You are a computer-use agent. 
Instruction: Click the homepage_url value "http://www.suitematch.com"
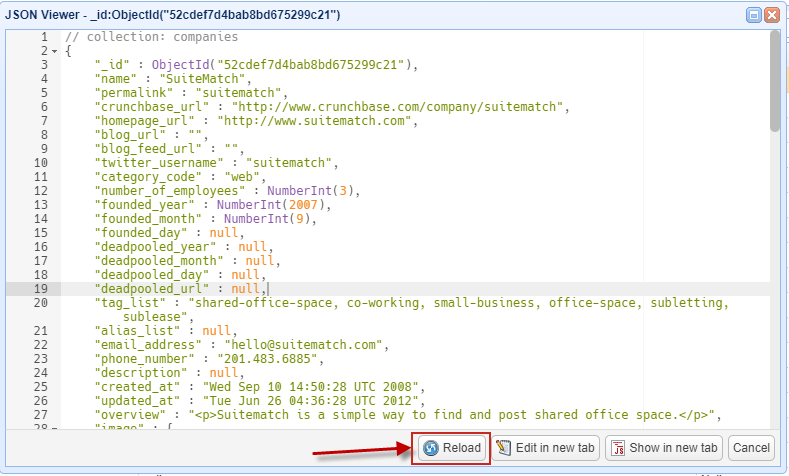(x=314, y=121)
